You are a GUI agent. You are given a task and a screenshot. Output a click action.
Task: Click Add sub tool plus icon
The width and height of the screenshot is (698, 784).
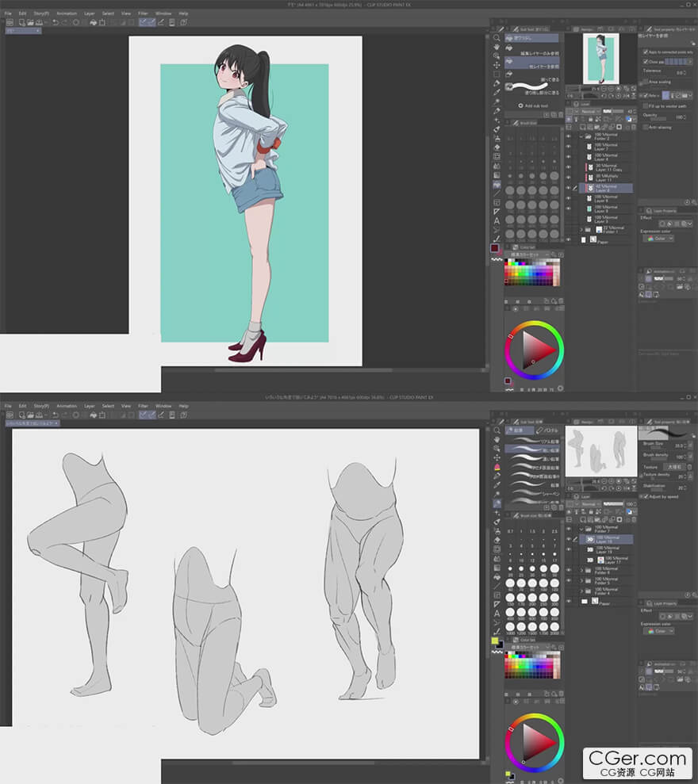[x=521, y=105]
